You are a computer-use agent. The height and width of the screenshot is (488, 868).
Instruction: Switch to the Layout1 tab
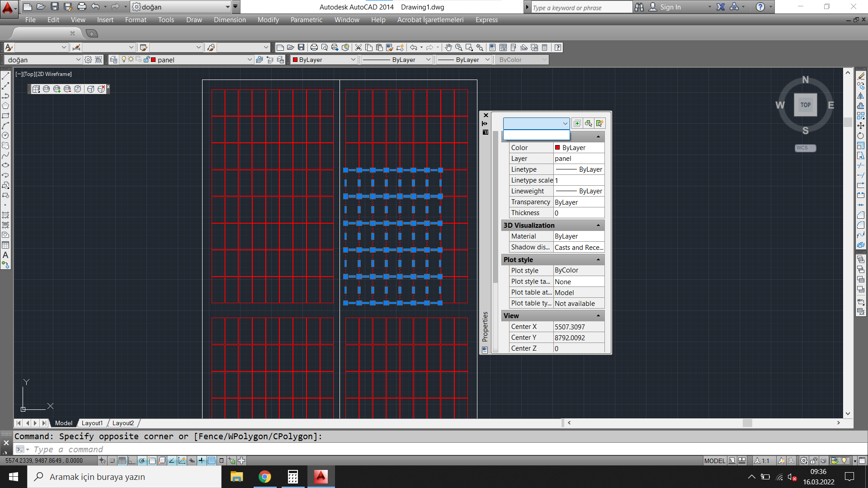[92, 423]
